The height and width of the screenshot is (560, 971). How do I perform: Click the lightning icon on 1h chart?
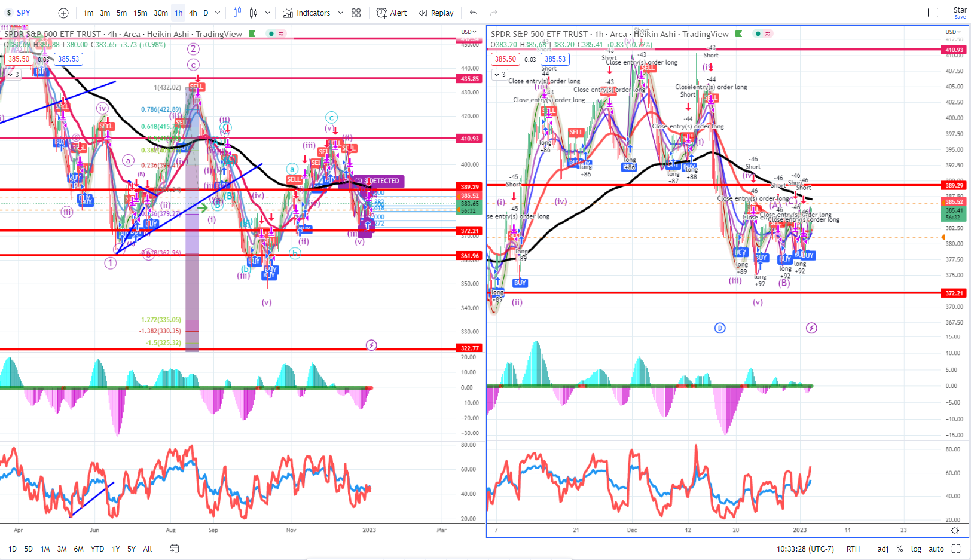(x=811, y=328)
